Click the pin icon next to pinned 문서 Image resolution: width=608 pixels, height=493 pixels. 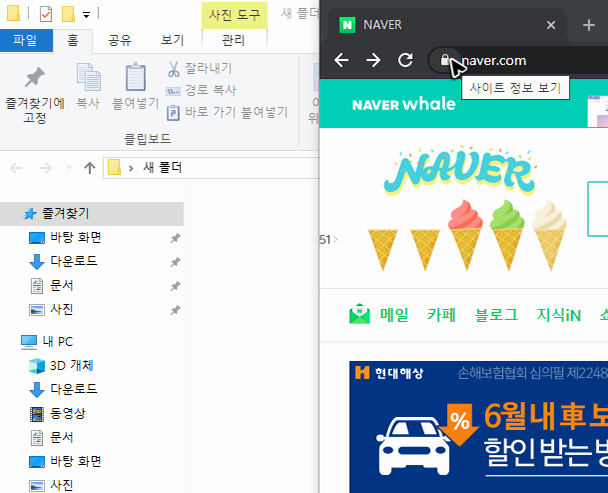(x=175, y=286)
